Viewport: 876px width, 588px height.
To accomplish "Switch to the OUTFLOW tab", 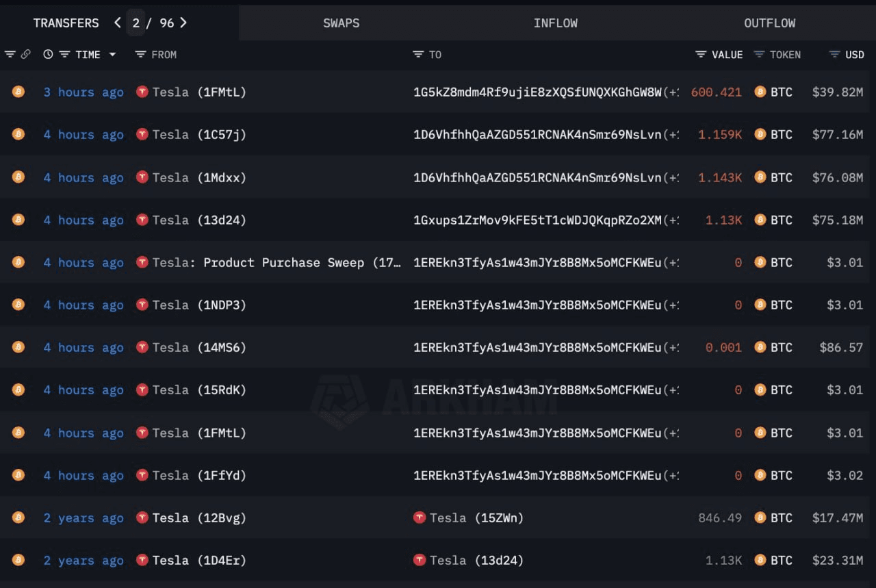I will pyautogui.click(x=770, y=23).
